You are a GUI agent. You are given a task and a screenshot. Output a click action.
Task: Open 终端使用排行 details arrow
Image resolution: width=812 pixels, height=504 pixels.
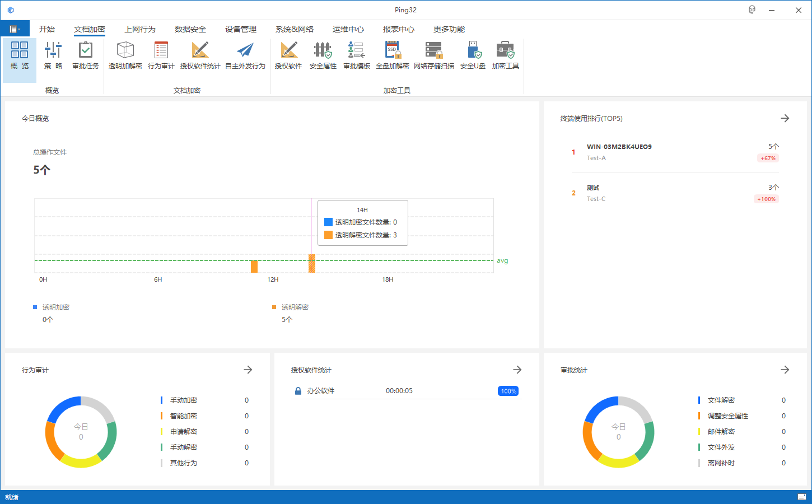[785, 118]
